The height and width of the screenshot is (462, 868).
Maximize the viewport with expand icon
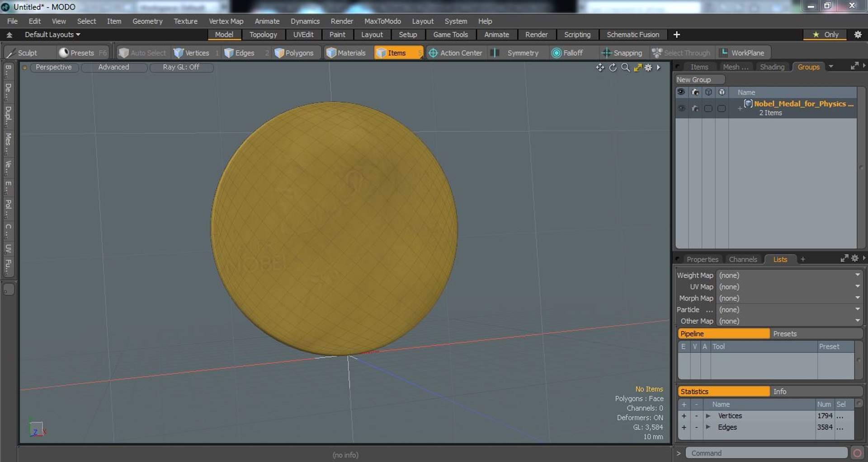coord(637,67)
